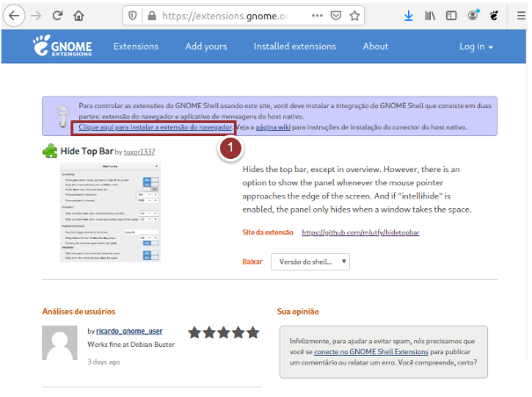Click the Site da extensão label
This screenshot has height=397, width=532.
[x=267, y=232]
